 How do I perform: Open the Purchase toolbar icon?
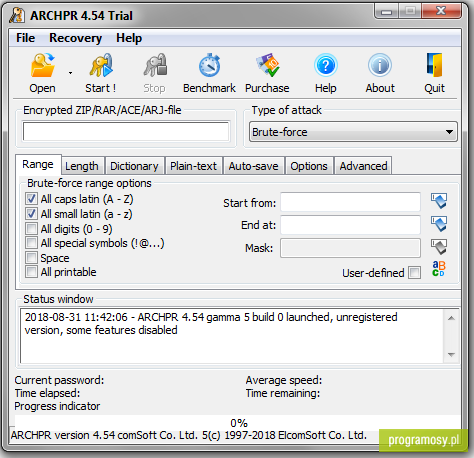tap(267, 65)
